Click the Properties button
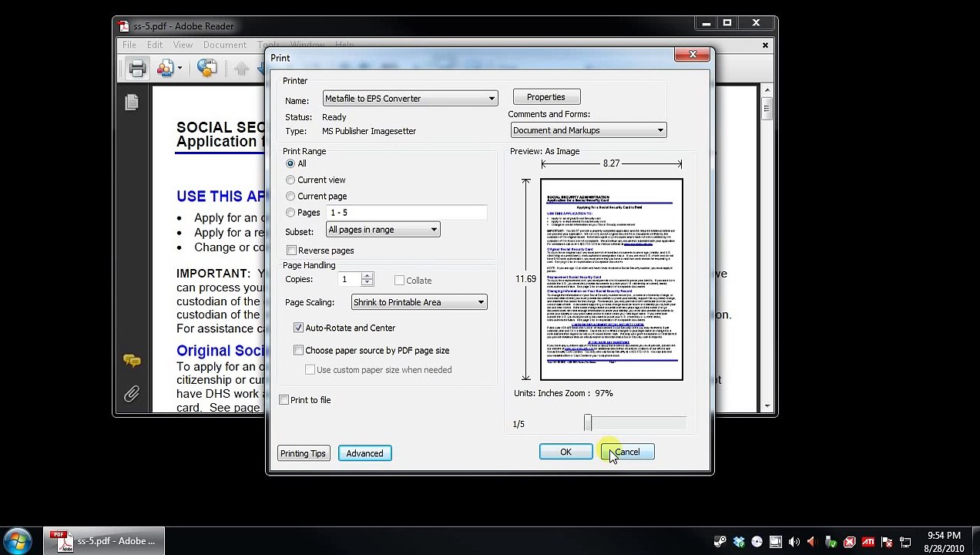The height and width of the screenshot is (555, 980). click(545, 97)
